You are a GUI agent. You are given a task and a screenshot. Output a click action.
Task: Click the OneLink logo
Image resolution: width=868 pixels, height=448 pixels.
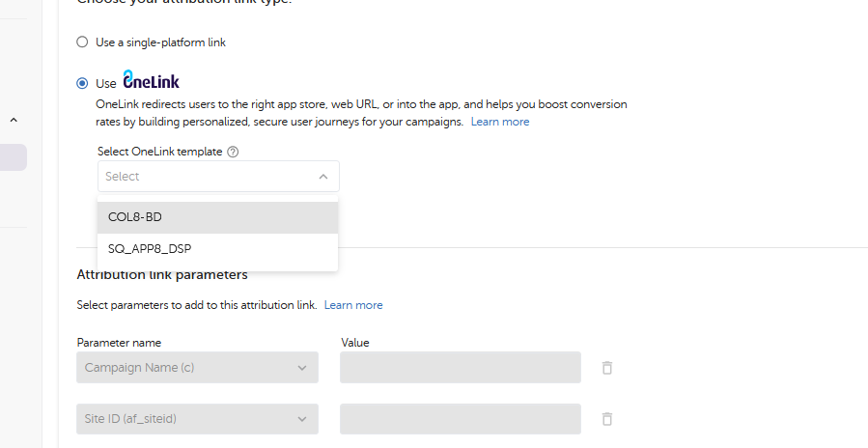pos(151,81)
